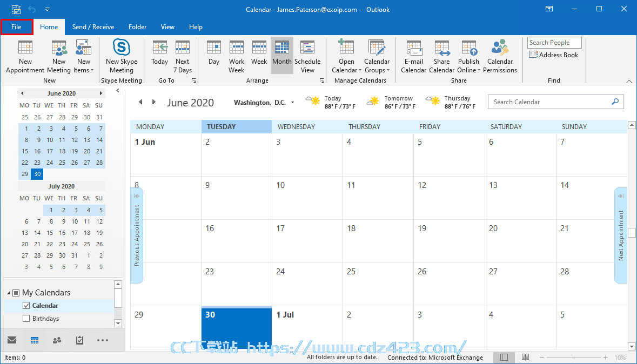Image resolution: width=637 pixels, height=364 pixels.
Task: Open the Calendar Groups dropdown
Action: pos(377,57)
